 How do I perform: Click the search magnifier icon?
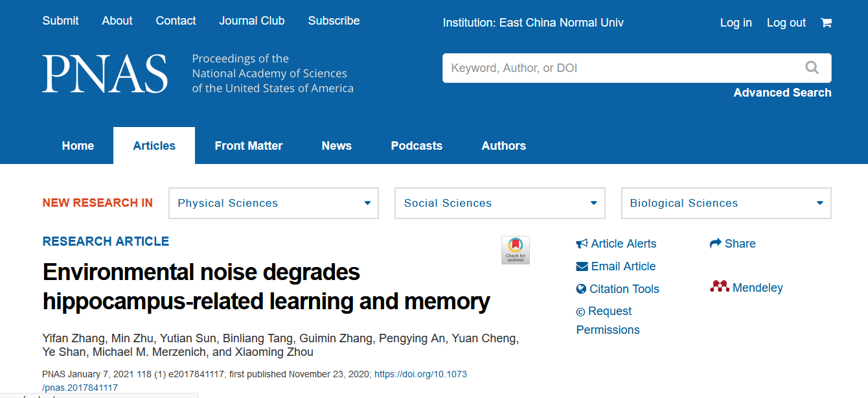click(x=812, y=67)
